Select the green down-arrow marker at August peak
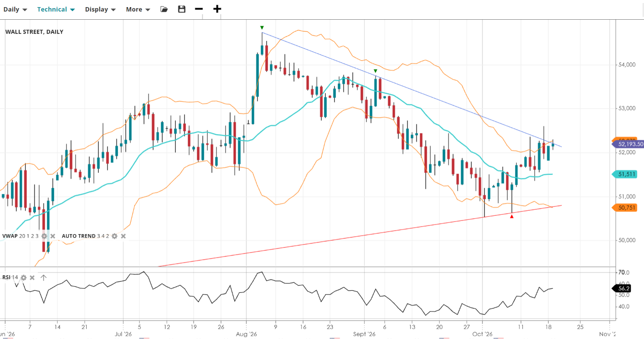This screenshot has height=339, width=644. 262,28
